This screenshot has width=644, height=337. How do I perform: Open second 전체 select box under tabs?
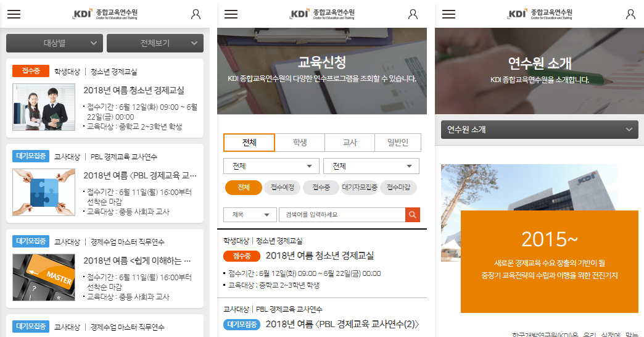pos(371,166)
